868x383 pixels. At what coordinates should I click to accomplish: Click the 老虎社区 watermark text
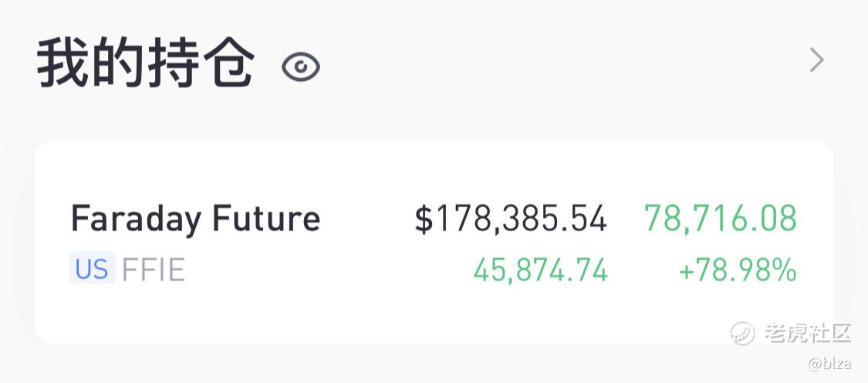click(x=808, y=333)
